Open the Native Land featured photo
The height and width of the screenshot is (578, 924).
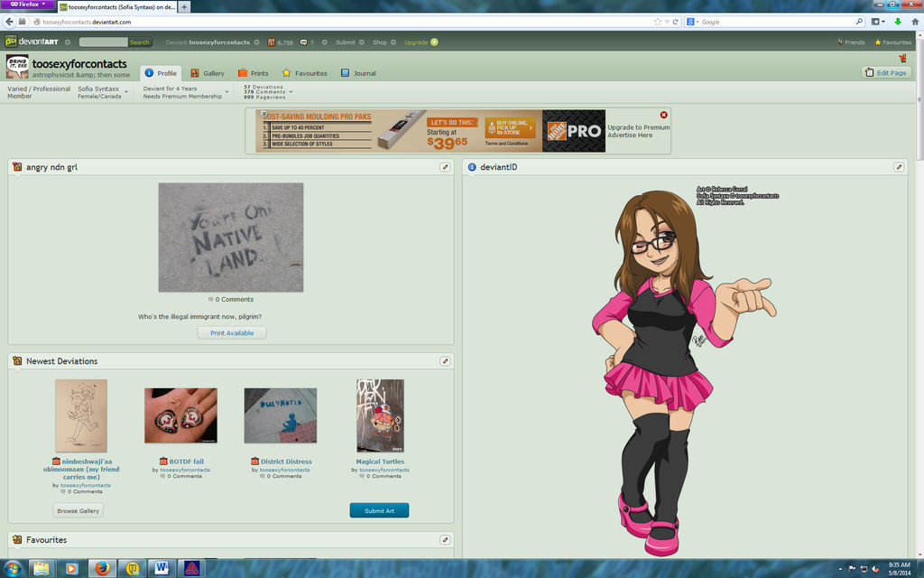coord(231,238)
